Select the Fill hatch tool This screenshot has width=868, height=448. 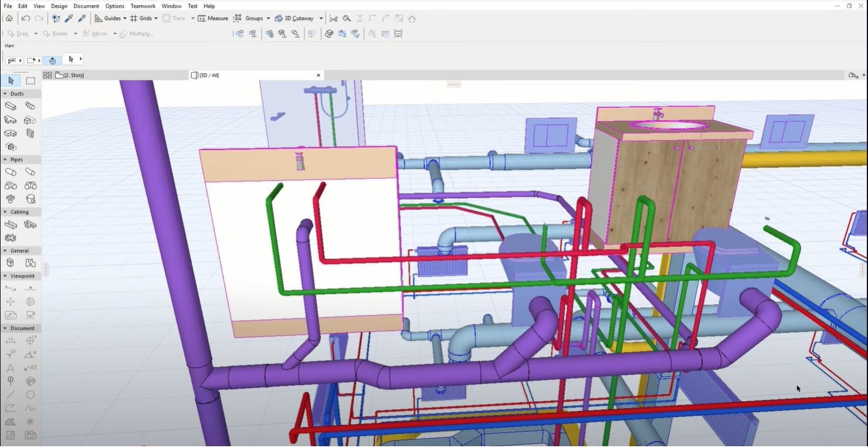pos(11,422)
